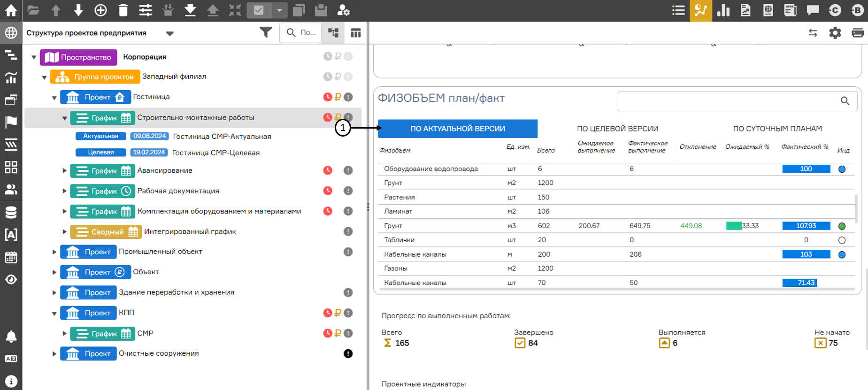This screenshot has height=390, width=868.
Task: Click the save diskette icon
Action: pyautogui.click(x=321, y=10)
